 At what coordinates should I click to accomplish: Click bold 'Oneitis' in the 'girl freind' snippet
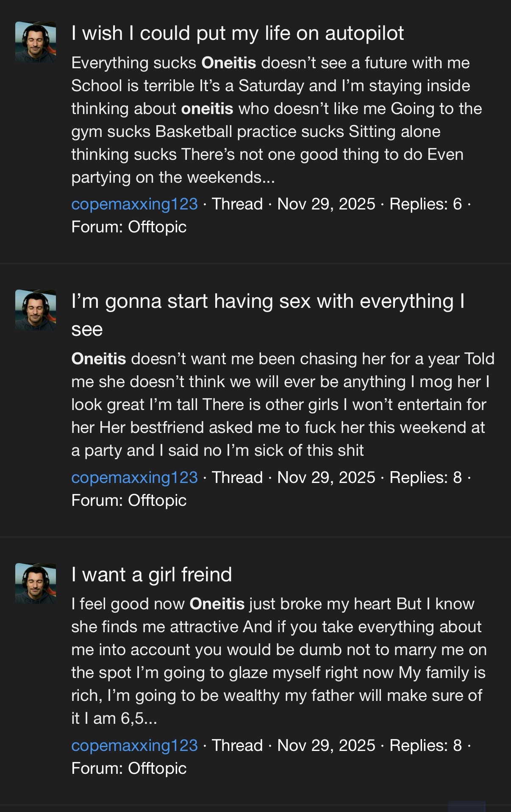(x=217, y=604)
